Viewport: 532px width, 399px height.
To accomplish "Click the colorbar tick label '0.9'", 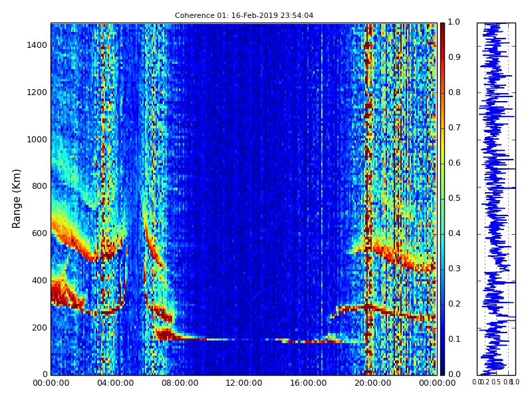I will point(454,57).
